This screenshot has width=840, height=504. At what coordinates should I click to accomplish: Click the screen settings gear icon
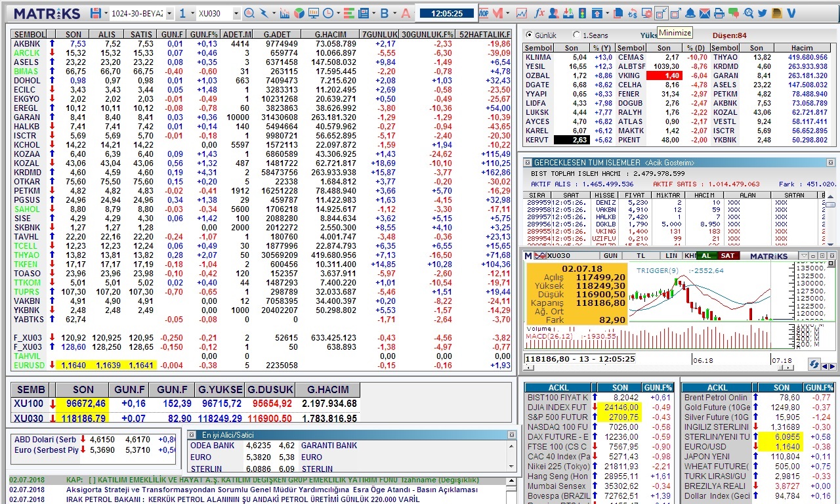tap(647, 13)
